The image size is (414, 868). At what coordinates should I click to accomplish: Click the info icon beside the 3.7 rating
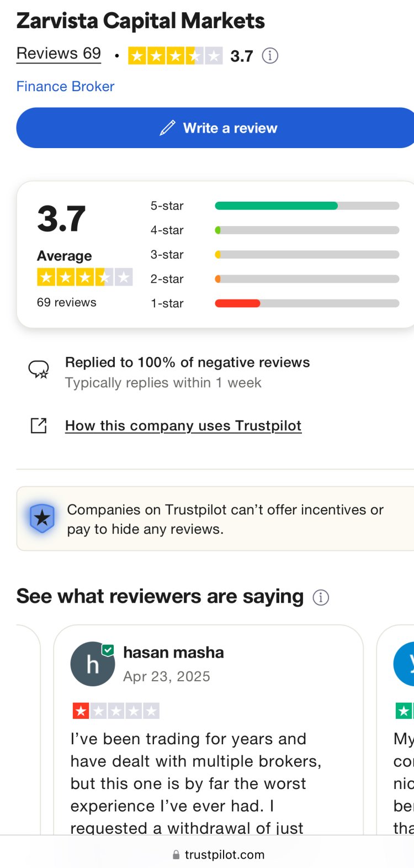point(270,56)
